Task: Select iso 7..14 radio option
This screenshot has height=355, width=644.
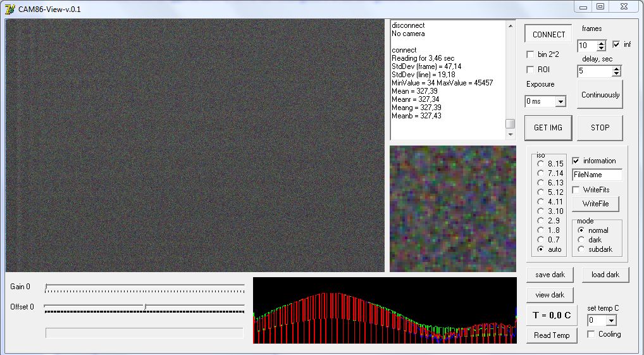Action: 540,173
